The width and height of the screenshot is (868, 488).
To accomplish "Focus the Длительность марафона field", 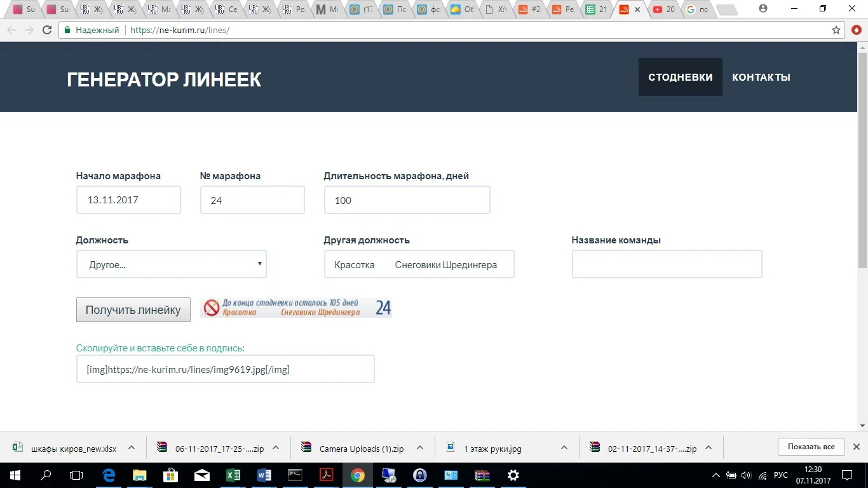I will (407, 200).
